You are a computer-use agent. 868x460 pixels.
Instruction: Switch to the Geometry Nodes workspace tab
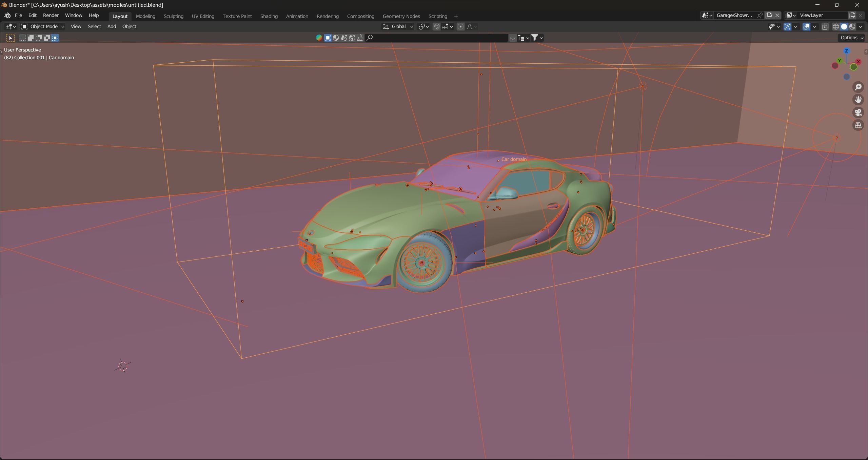(x=401, y=16)
